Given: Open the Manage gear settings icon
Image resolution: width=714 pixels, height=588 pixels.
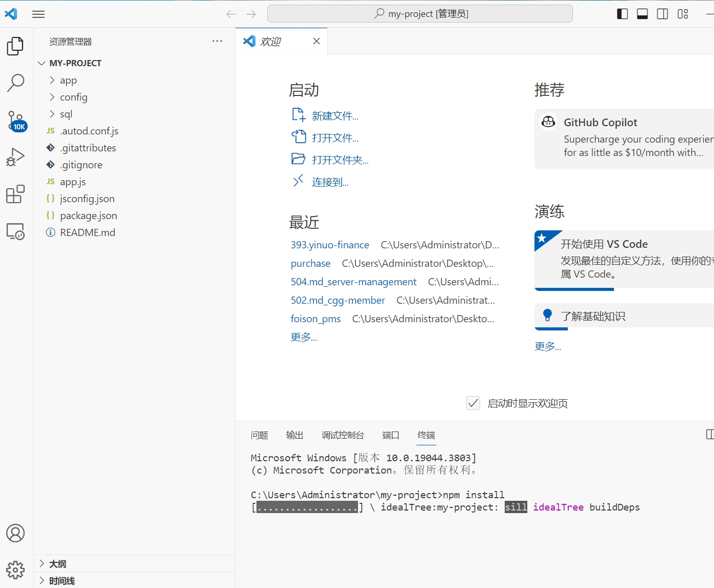Looking at the screenshot, I should [15, 570].
